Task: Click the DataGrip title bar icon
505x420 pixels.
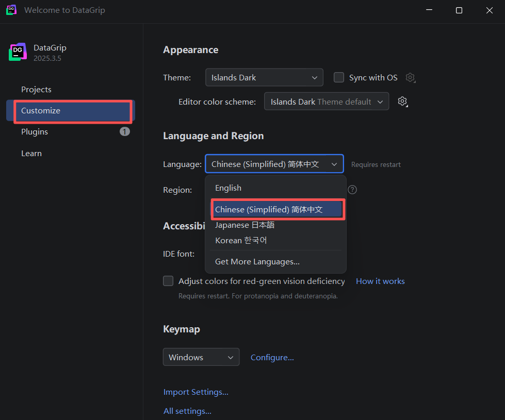Action: [11, 10]
